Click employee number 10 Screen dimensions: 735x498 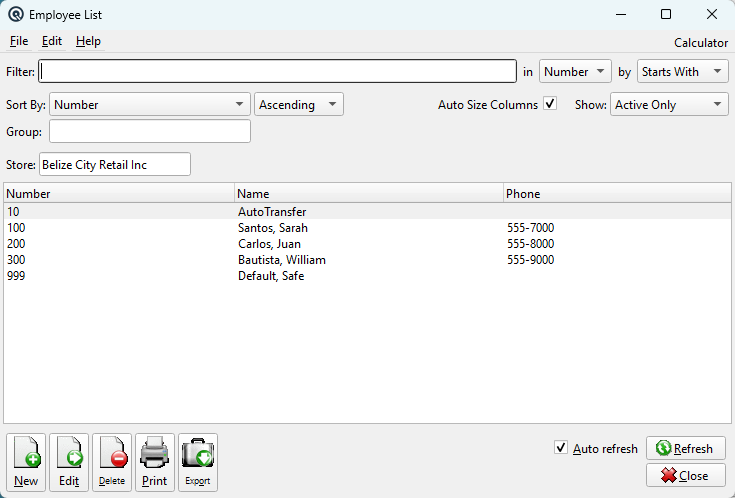(13, 211)
